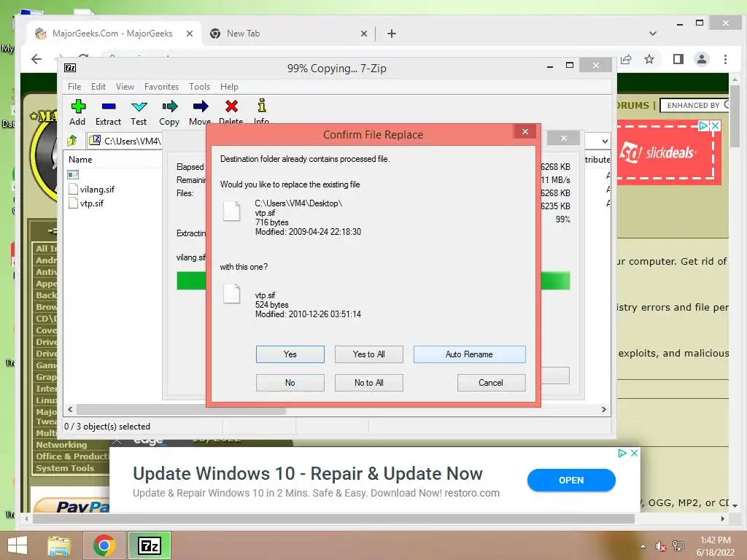This screenshot has width=747, height=560.
Task: Close the bottom banner ad X
Action: (x=634, y=453)
